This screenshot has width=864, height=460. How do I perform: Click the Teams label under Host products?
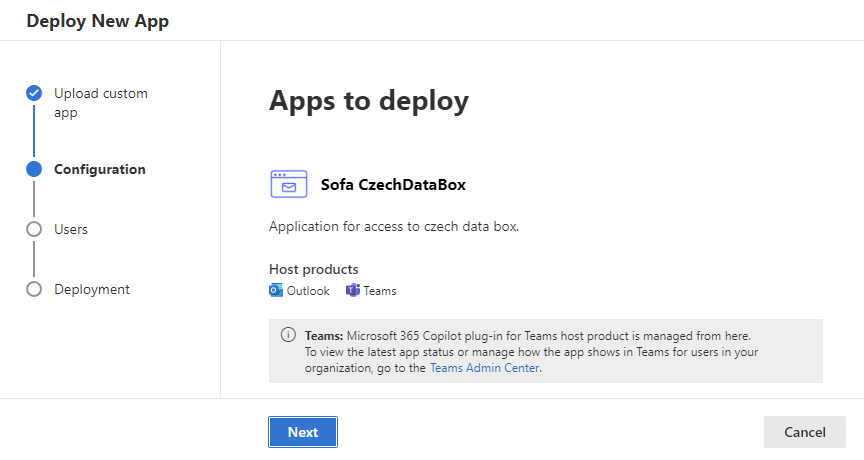pos(380,291)
